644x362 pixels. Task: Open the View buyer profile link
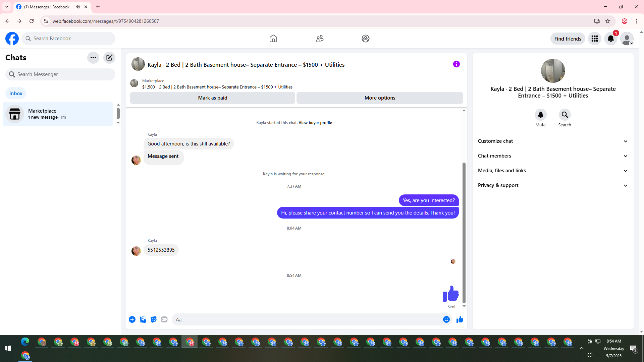pos(315,123)
